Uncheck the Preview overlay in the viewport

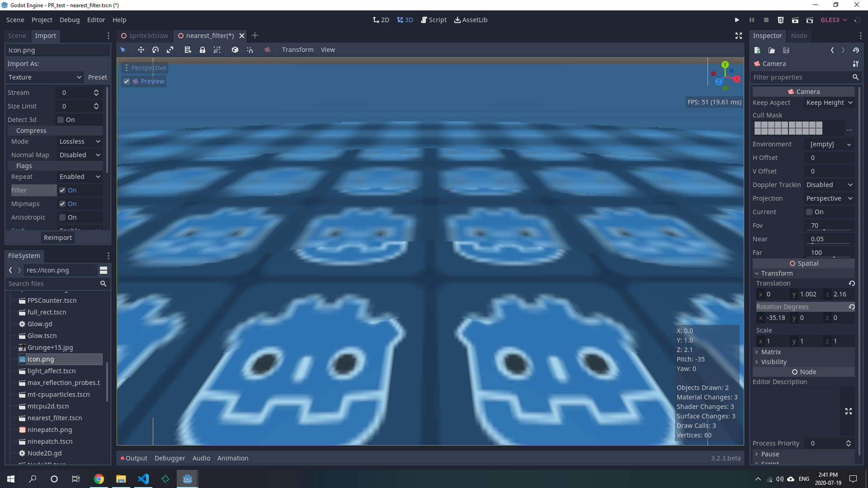pos(127,81)
